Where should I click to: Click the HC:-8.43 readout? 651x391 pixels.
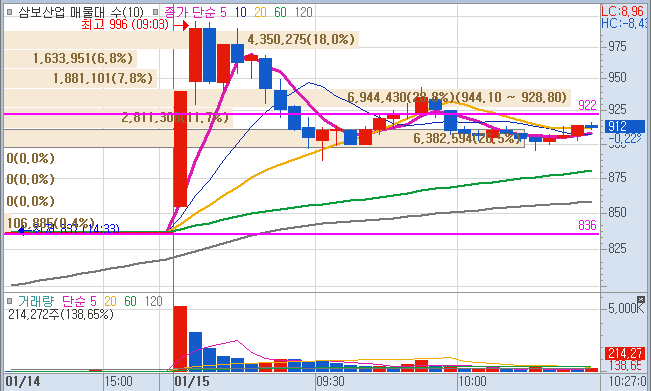(624, 23)
